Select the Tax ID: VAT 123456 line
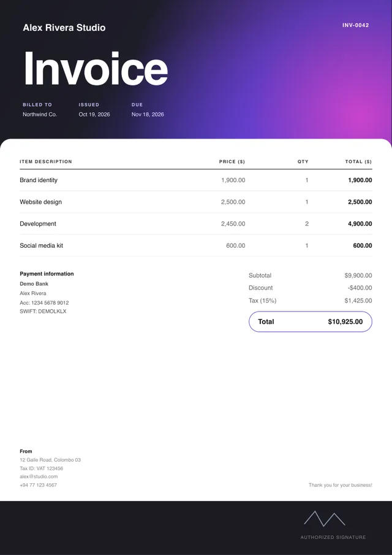This screenshot has height=555, width=392. click(42, 469)
